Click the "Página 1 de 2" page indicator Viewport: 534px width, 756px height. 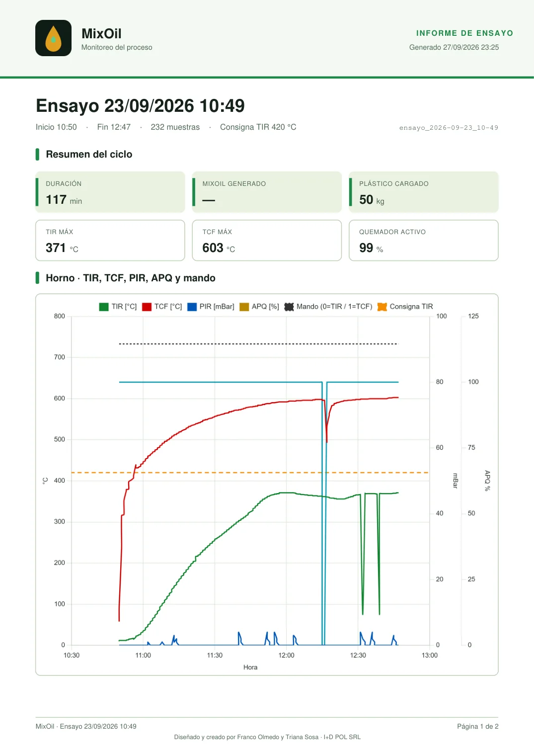[478, 727]
